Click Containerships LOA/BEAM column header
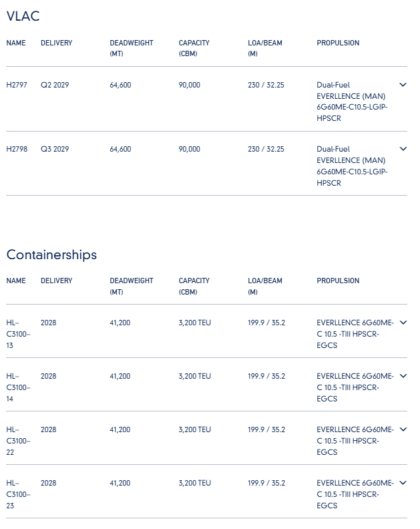 pyautogui.click(x=265, y=286)
